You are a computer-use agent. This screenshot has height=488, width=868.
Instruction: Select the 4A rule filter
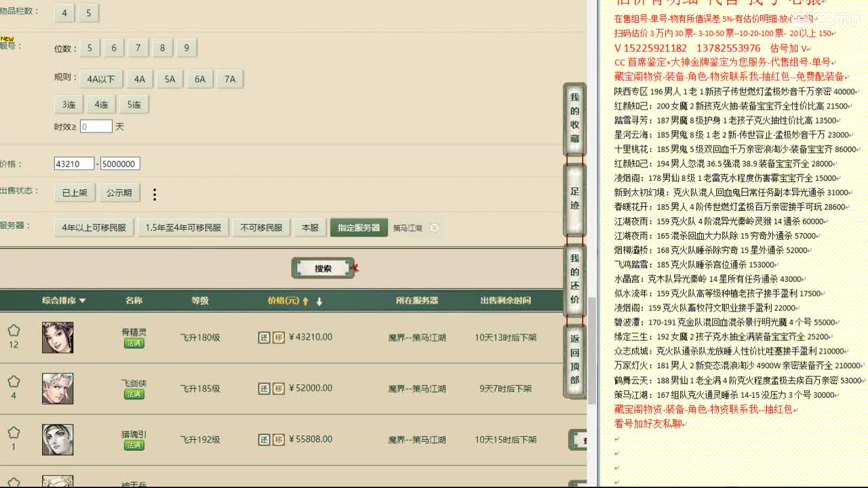pos(140,79)
